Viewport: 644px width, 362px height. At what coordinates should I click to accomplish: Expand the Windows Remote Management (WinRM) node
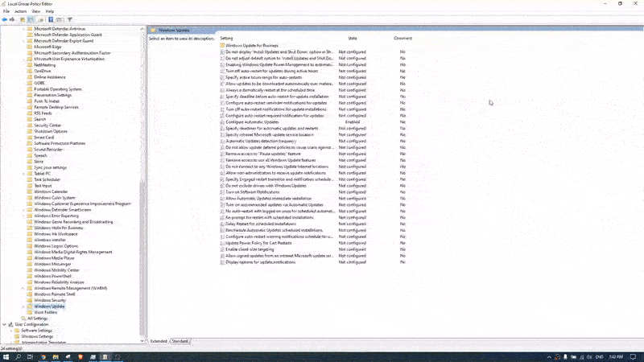pos(23,289)
